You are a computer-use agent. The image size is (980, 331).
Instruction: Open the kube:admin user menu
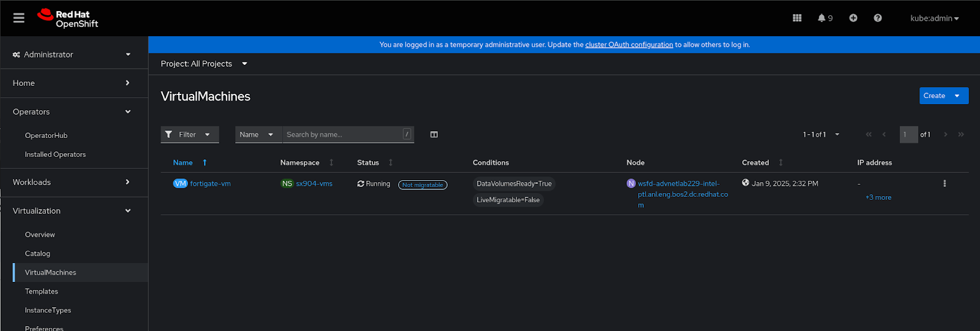[x=934, y=18]
